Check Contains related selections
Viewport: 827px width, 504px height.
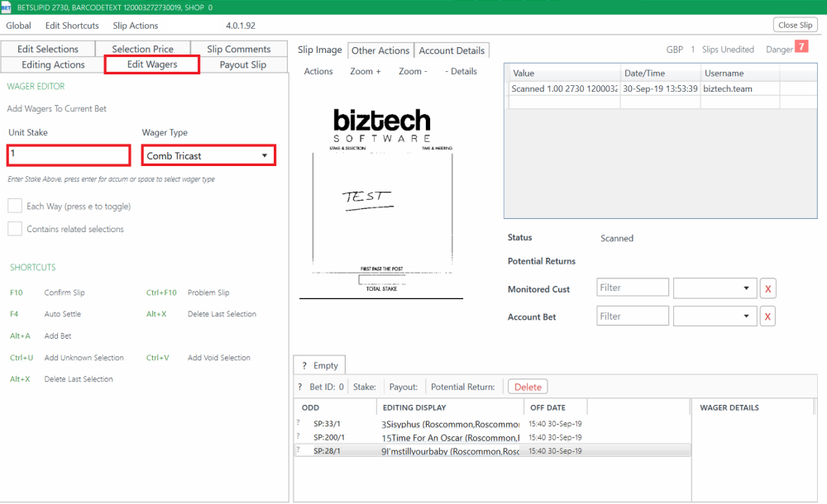pos(14,229)
